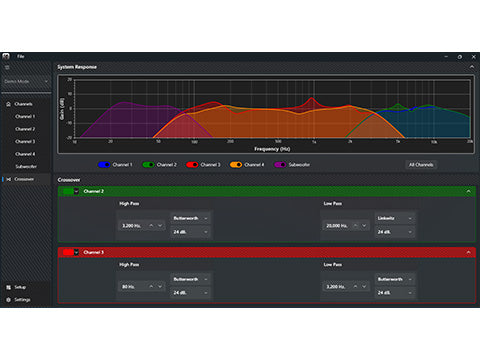Open Subwoofer in the sidebar
Viewport: 480px width, 360px height.
point(26,167)
